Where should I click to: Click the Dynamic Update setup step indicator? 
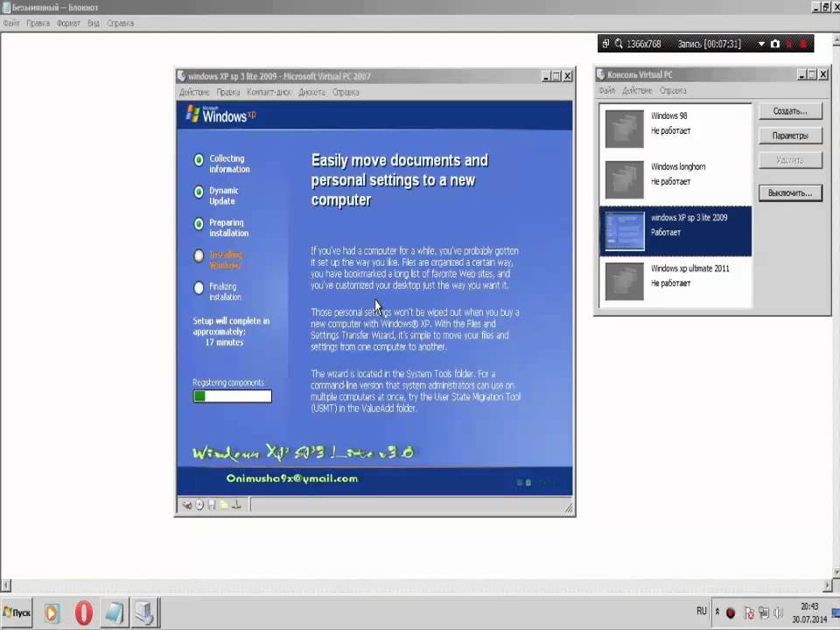click(x=199, y=192)
